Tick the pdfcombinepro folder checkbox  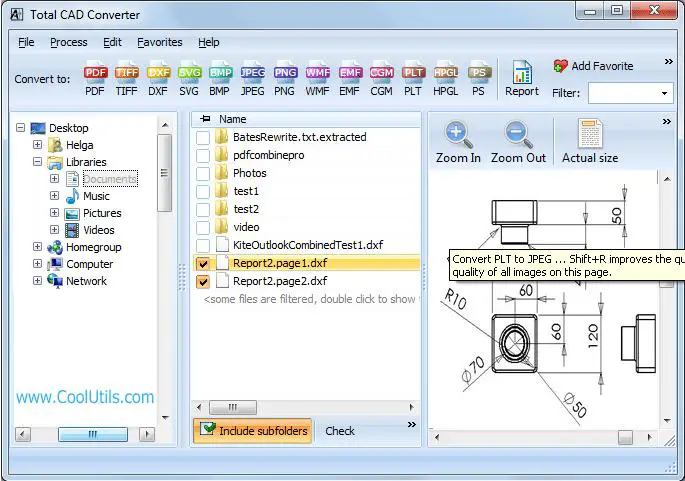click(x=203, y=155)
